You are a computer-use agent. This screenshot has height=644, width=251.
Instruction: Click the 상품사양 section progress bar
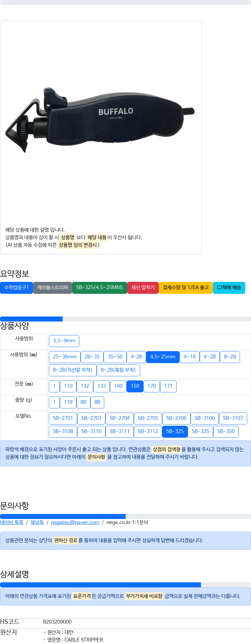[125, 319]
